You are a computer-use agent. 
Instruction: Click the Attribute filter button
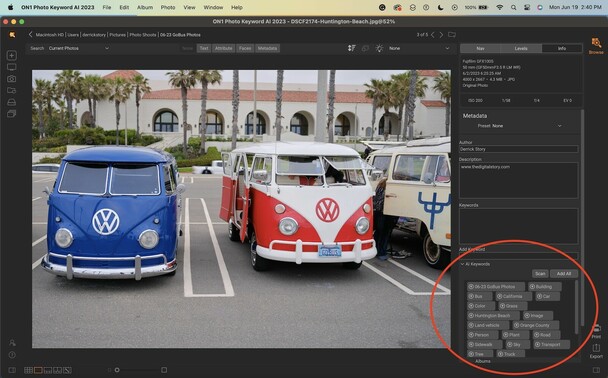tap(224, 48)
